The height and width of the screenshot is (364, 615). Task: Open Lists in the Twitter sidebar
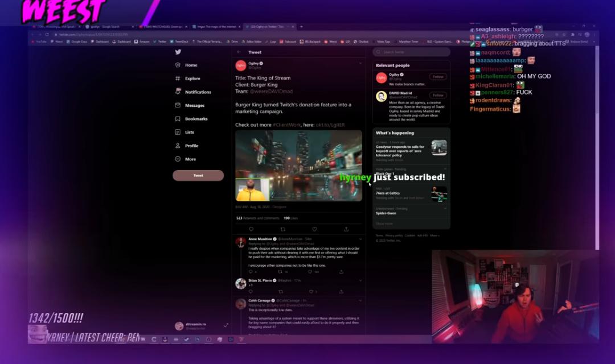point(184,132)
